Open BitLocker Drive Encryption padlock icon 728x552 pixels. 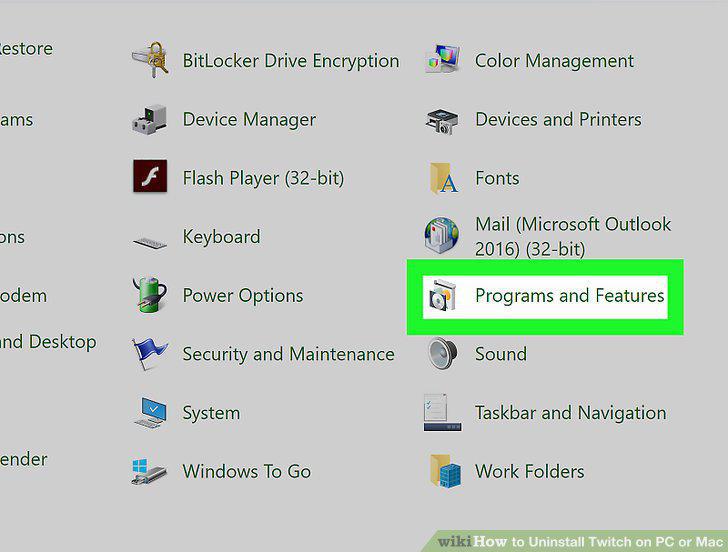point(150,60)
